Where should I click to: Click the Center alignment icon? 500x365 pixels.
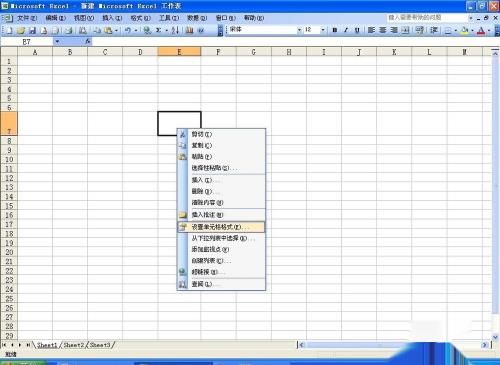click(x=383, y=30)
